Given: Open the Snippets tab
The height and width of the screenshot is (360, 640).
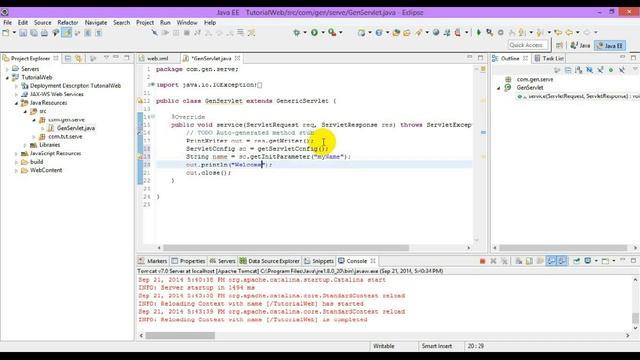Looking at the screenshot, I should (319, 261).
